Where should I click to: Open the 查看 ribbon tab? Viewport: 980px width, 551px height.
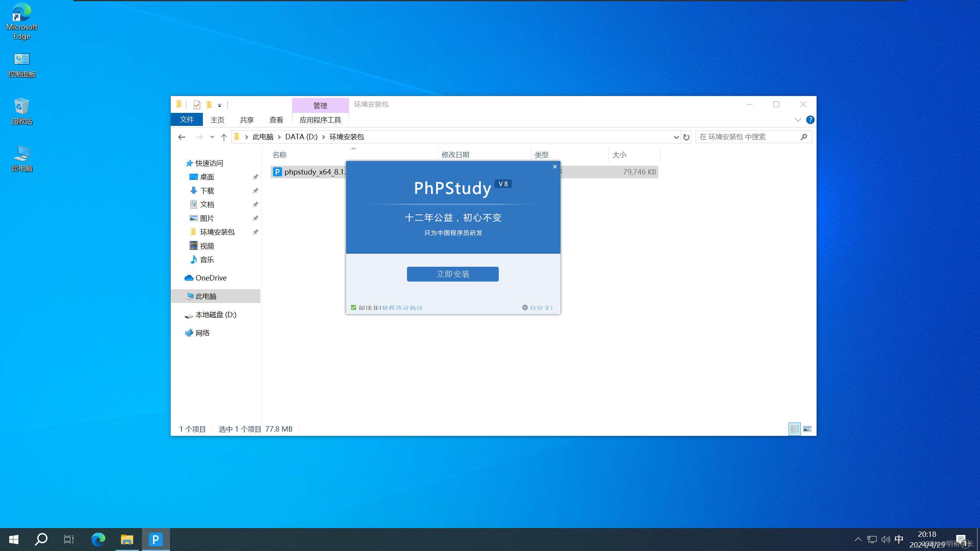[276, 120]
